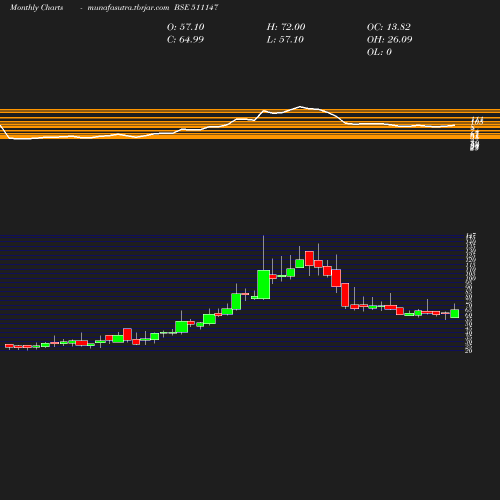Viewport: 500px width, 500px height.
Task: Click the open value "O: 57.10"
Action: tap(185, 27)
